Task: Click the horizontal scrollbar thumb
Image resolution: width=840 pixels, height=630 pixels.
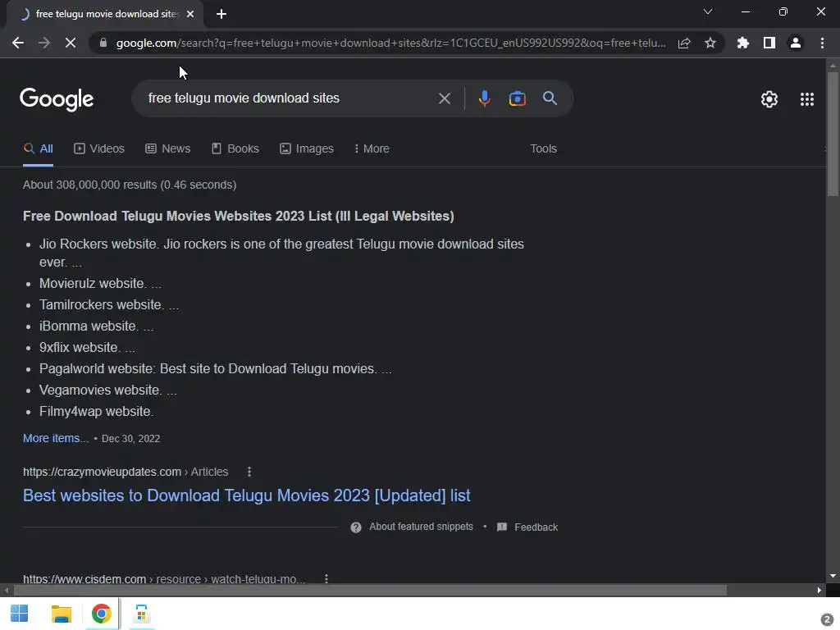Action: coord(370,591)
